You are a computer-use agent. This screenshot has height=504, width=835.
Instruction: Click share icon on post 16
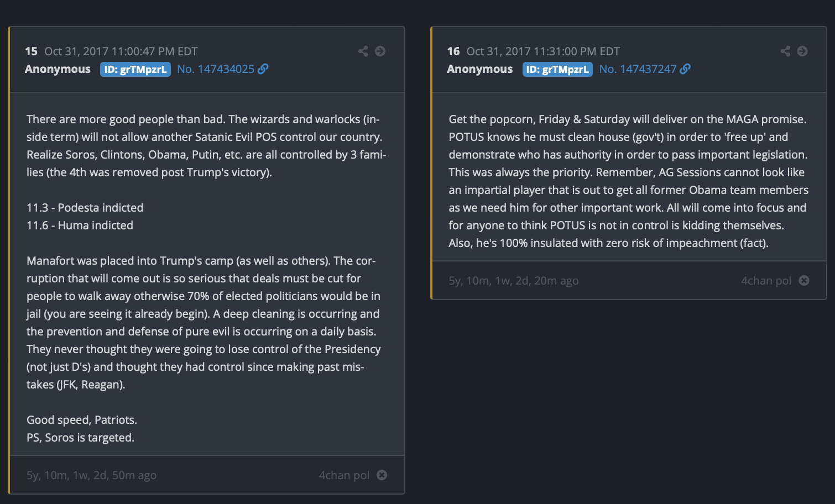point(785,51)
